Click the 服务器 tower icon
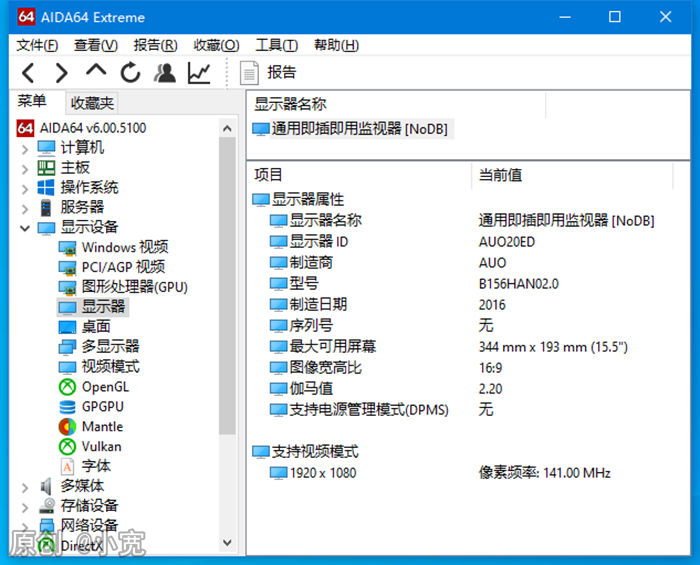This screenshot has height=565, width=700. click(x=46, y=208)
